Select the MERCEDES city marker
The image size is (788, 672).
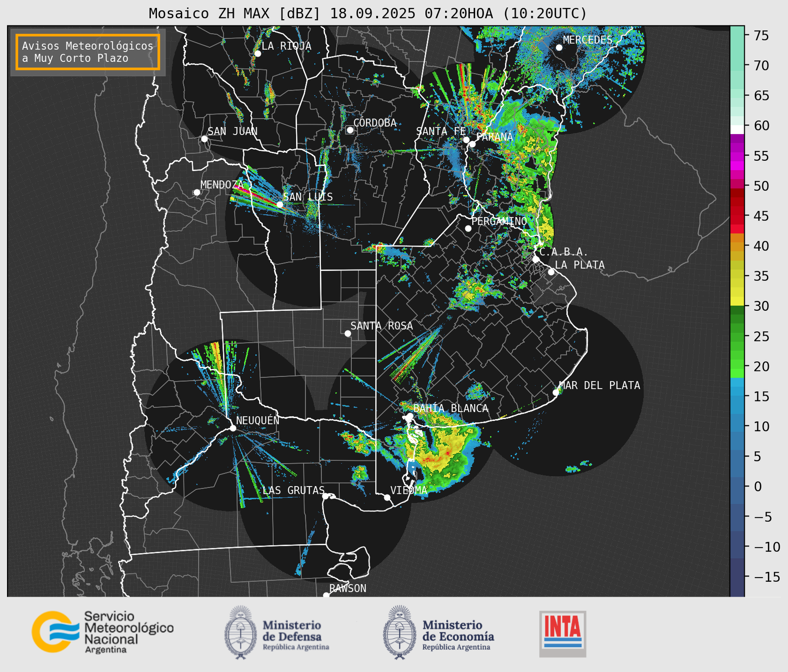pos(559,48)
